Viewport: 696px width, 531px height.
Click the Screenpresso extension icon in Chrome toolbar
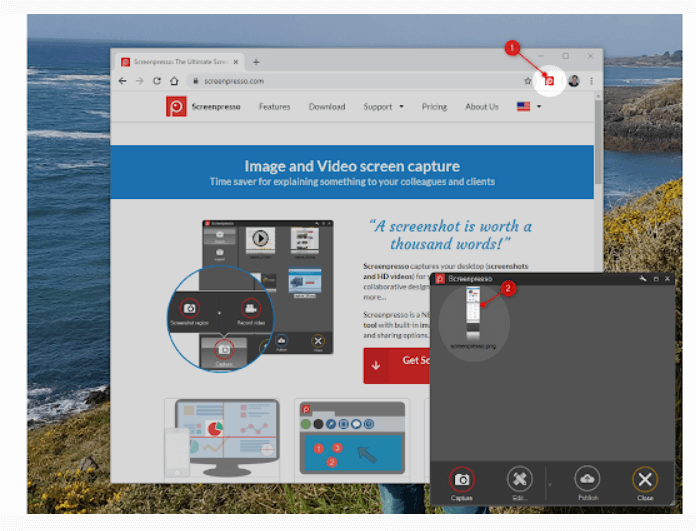pyautogui.click(x=549, y=81)
